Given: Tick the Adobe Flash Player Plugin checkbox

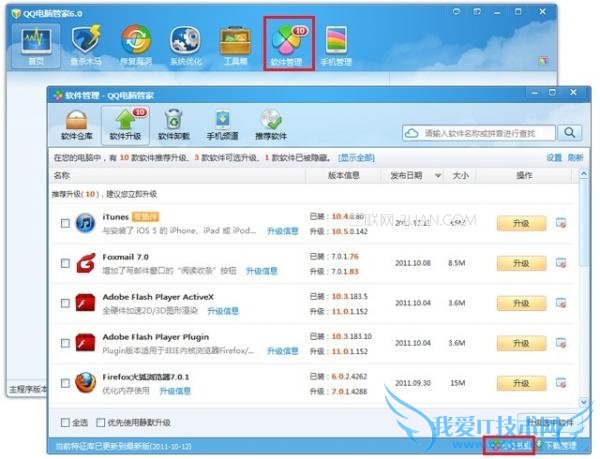Looking at the screenshot, I should pos(65,343).
